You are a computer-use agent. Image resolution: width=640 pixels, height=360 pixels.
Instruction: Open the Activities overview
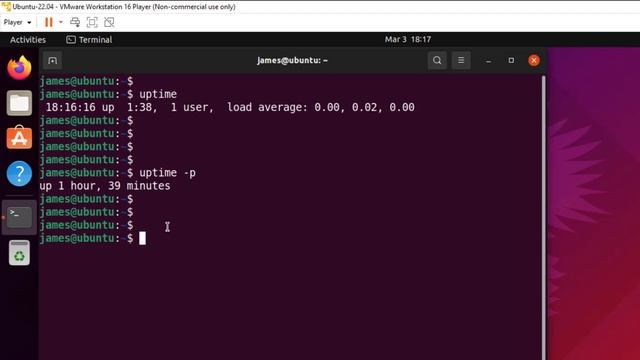point(28,40)
